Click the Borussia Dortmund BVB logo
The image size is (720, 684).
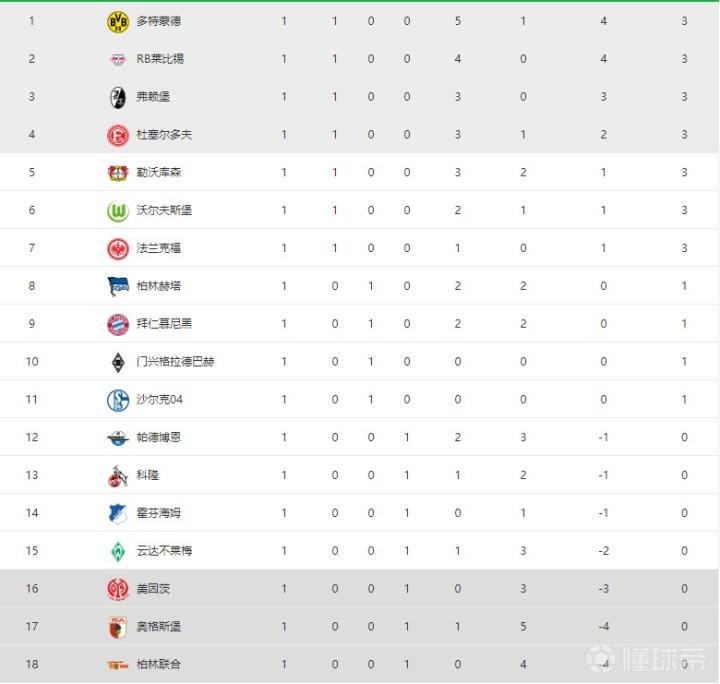tap(118, 21)
